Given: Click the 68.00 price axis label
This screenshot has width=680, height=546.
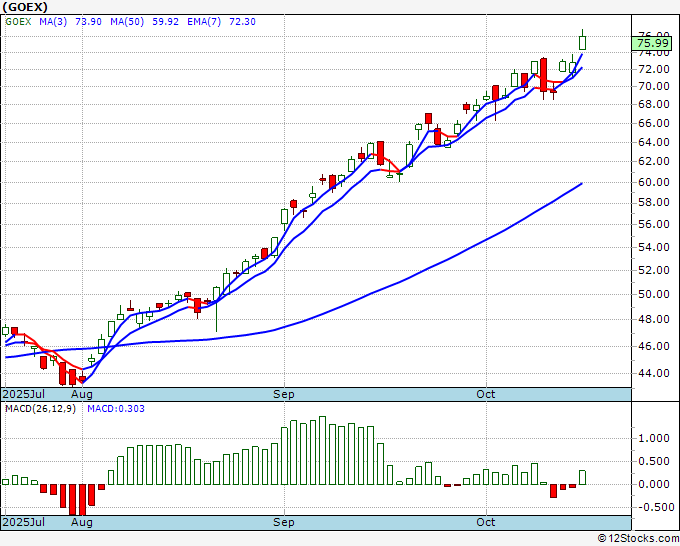Looking at the screenshot, I should [654, 104].
